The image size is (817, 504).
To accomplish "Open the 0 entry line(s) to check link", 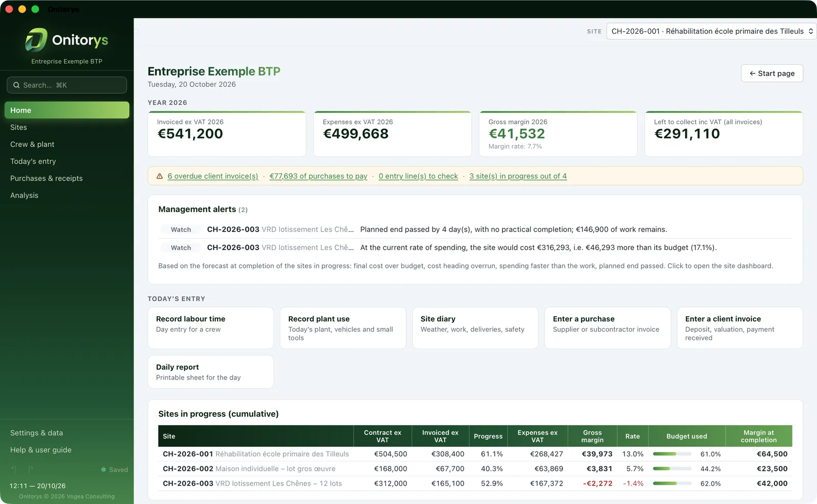I will (x=418, y=176).
